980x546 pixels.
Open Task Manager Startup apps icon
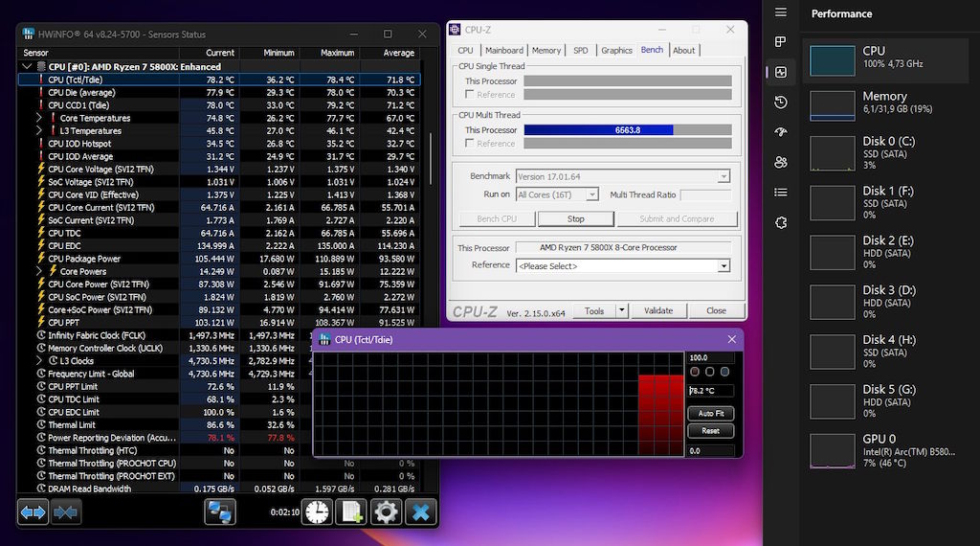781,132
